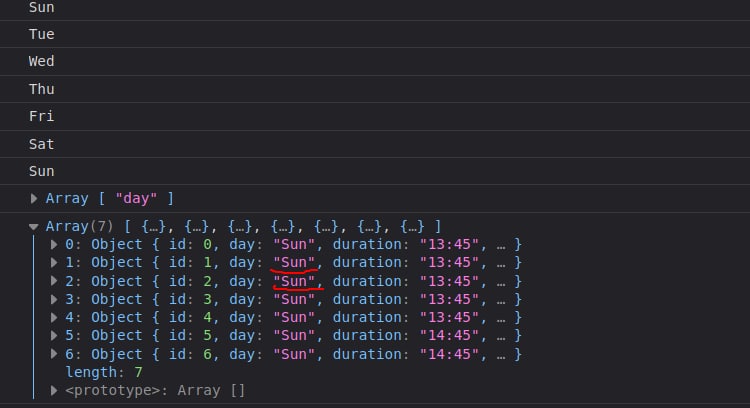
Task: Select the "day" string in Array
Action: point(136,198)
